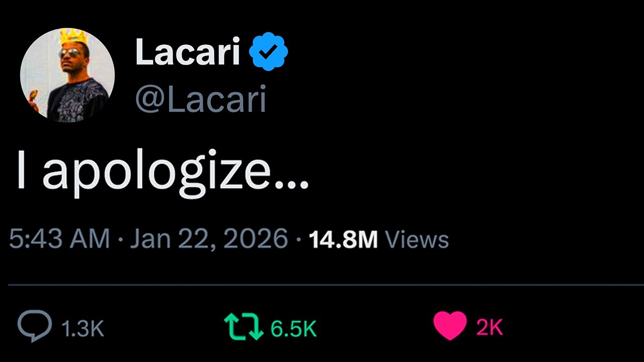Open the Lacari display name
The image size is (644, 362).
pos(187,52)
